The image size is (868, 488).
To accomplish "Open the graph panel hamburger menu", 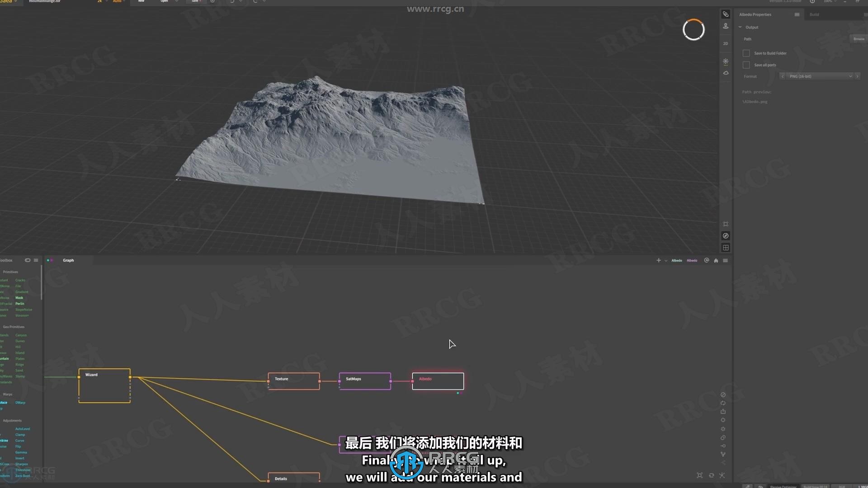I will click(x=725, y=260).
